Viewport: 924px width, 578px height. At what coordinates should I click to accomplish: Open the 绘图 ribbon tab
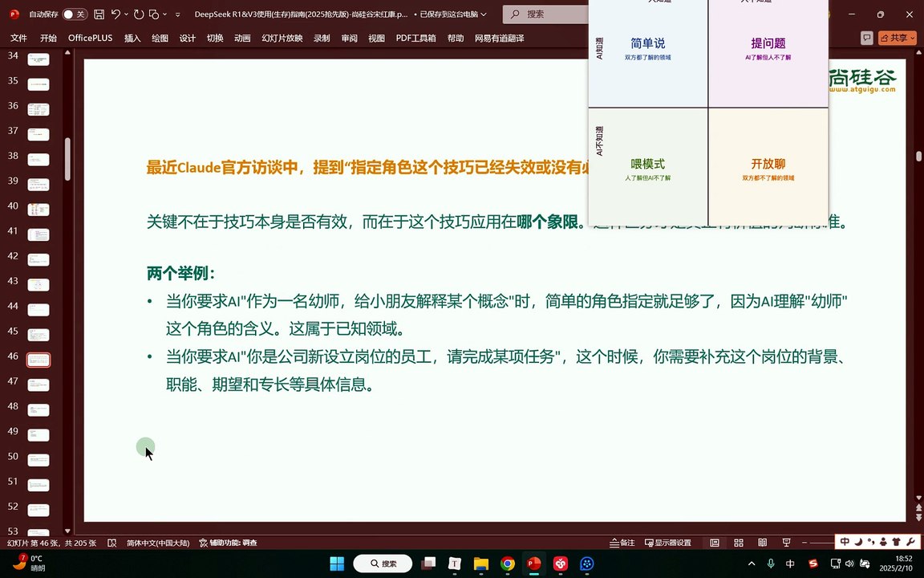160,38
